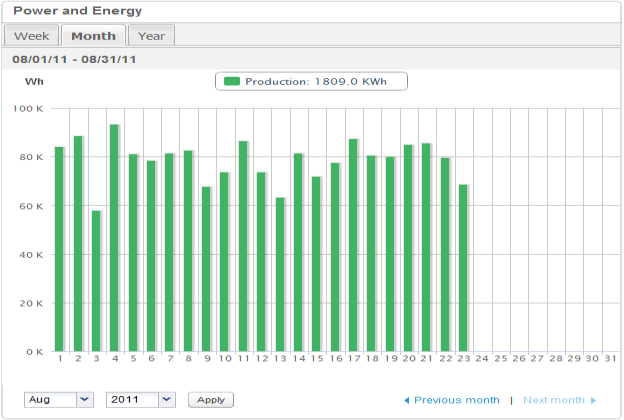Click the 0 K axis label
This screenshot has height=420, width=624.
click(x=35, y=352)
